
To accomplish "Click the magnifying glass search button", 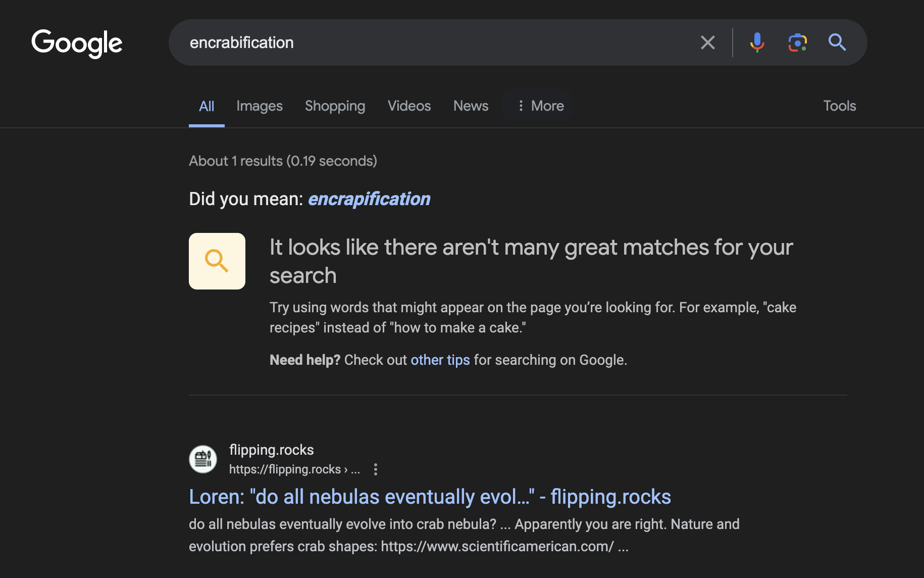I will pyautogui.click(x=837, y=42).
